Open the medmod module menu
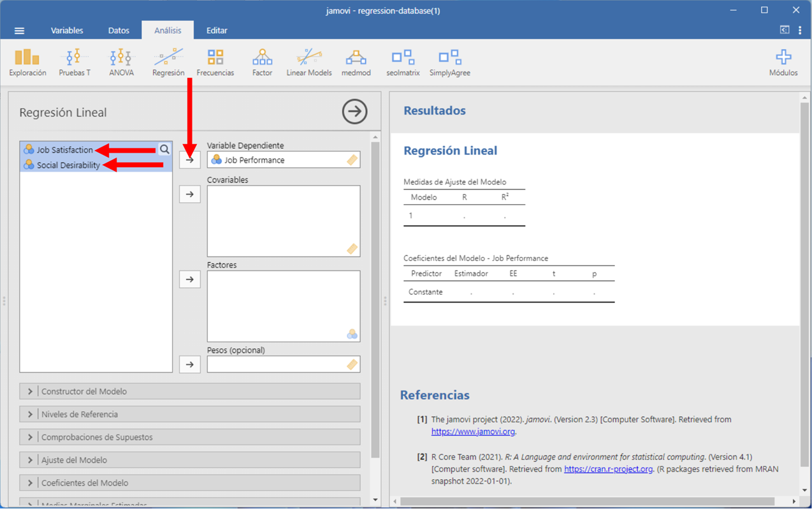This screenshot has width=812, height=509. pyautogui.click(x=356, y=63)
